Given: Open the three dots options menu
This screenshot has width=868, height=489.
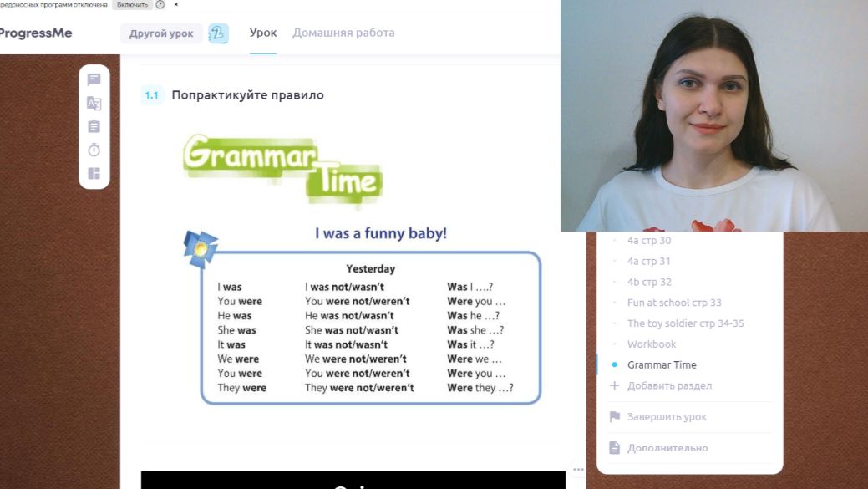Looking at the screenshot, I should (x=578, y=470).
